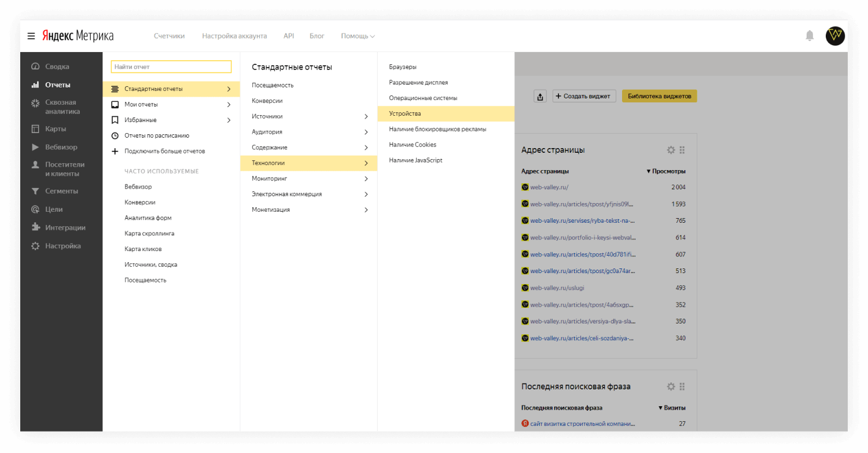Click grid handle of Последняя поисковая фраза widget
Screen dimensions: 868x453
coord(682,386)
